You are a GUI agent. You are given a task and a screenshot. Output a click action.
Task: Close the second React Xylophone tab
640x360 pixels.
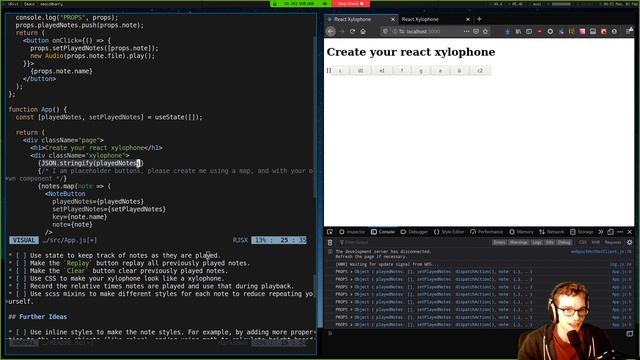click(x=468, y=19)
